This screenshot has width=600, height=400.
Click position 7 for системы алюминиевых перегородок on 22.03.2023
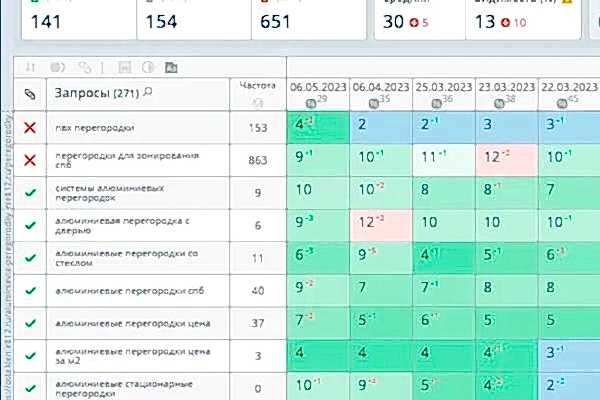(x=569, y=193)
